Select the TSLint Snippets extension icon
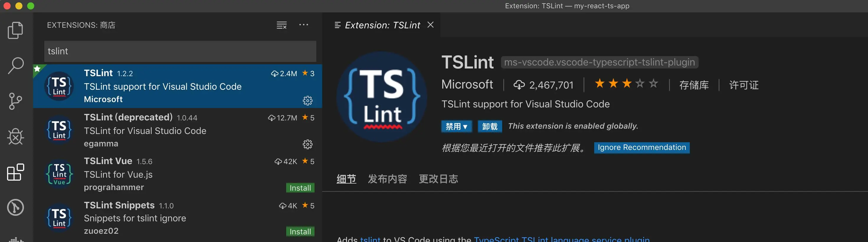Screen dimensions: 868x242 pyautogui.click(x=59, y=218)
